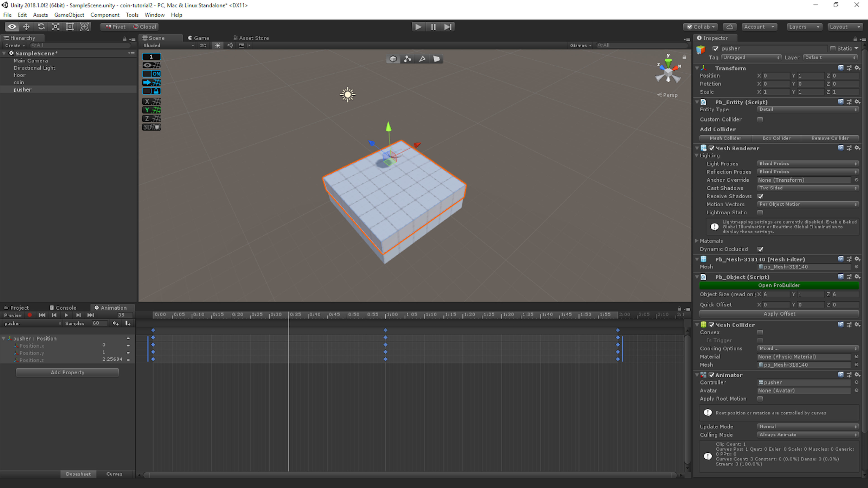Enable Apply Root Motion checkbox

pos(760,399)
